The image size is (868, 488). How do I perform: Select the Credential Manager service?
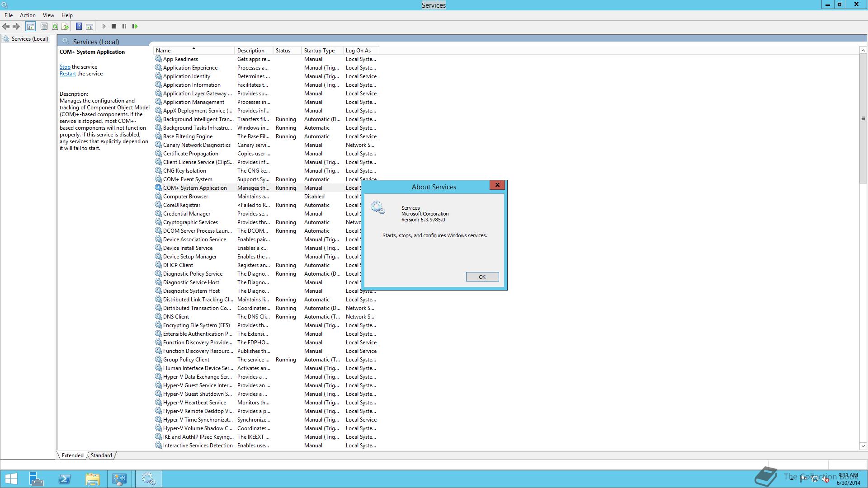tap(258, 213)
